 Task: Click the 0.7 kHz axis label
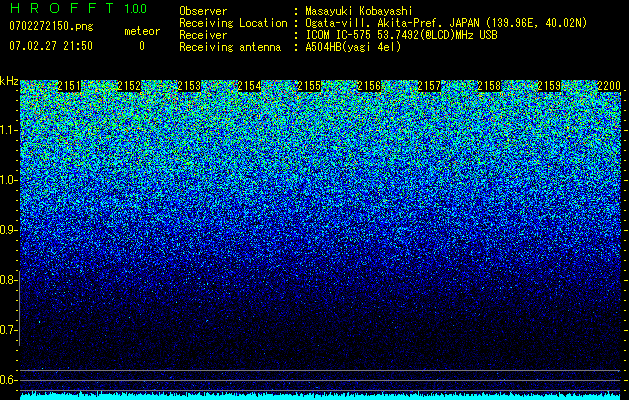point(9,330)
